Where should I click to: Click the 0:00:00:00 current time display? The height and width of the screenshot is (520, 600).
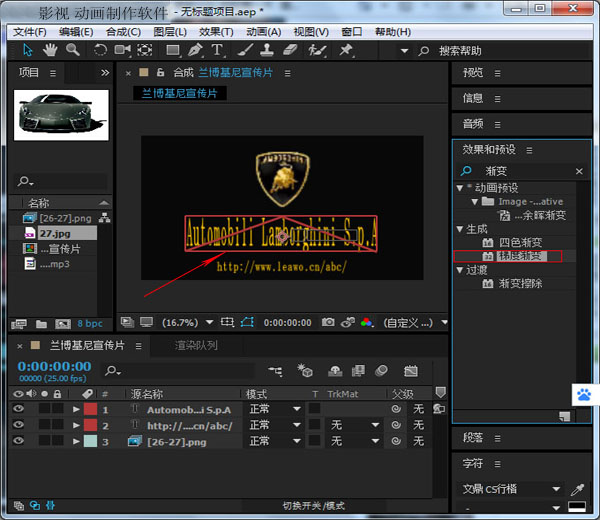[54, 367]
